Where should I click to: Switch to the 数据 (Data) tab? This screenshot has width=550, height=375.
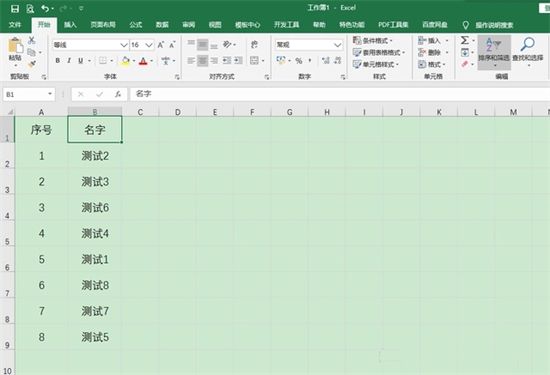(162, 25)
